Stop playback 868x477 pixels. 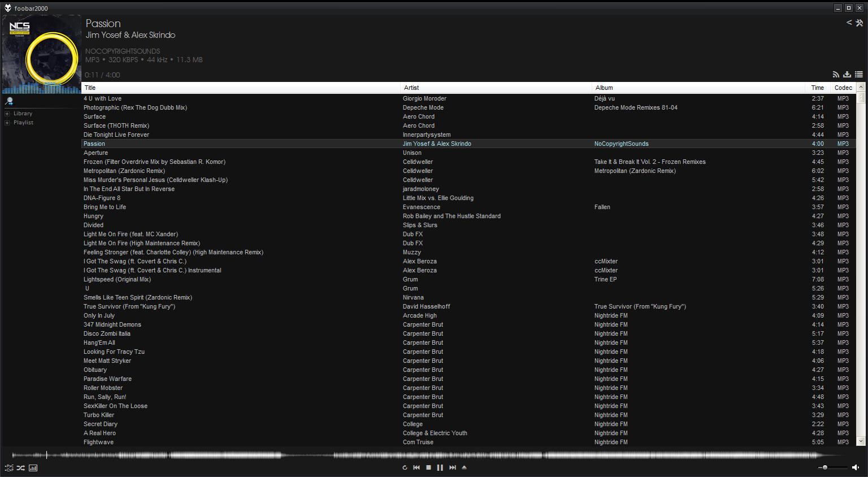[x=428, y=467]
